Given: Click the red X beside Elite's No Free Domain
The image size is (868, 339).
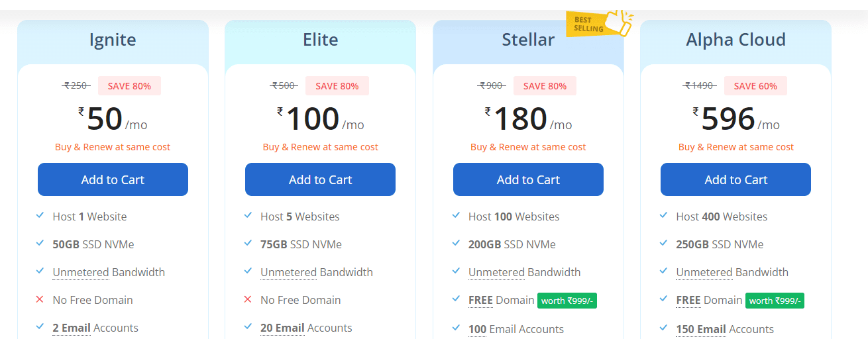Looking at the screenshot, I should (248, 300).
